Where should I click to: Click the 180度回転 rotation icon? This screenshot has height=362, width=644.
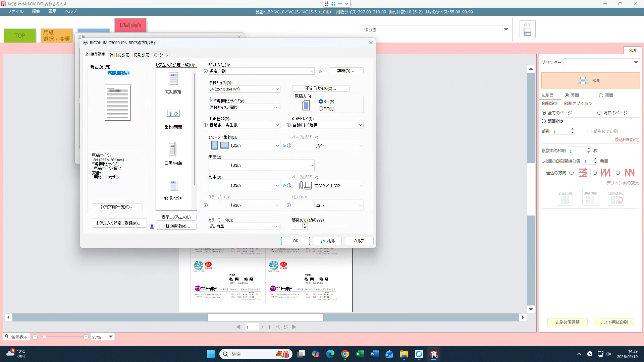(x=615, y=198)
